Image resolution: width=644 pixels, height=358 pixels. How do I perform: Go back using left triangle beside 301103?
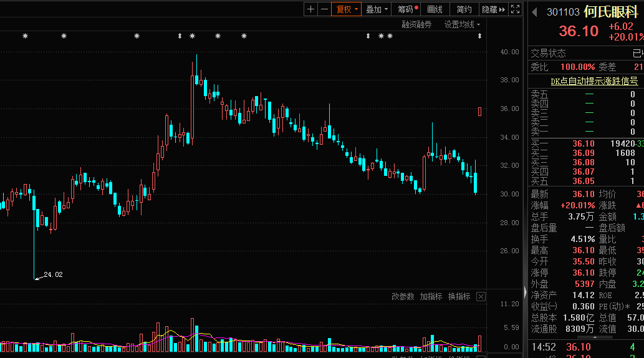click(534, 12)
